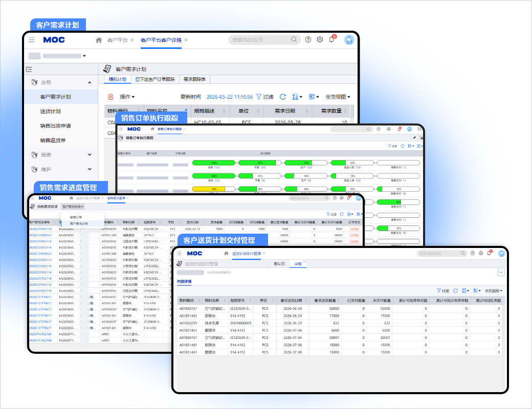Expand the 报表 sidebar group
Screen dimensions: 532x409
pyautogui.click(x=90, y=154)
